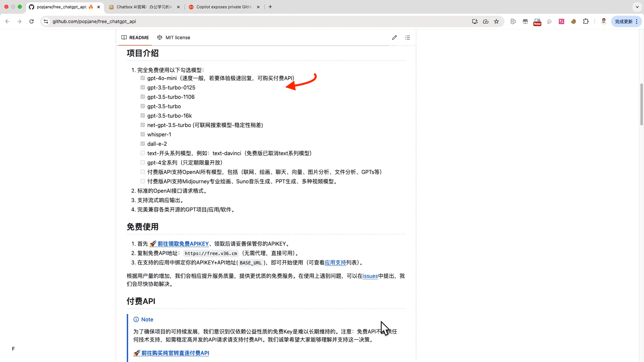Viewport: 644px width, 362px height.
Task: Click the 项目介绍 heading
Action: (x=143, y=53)
